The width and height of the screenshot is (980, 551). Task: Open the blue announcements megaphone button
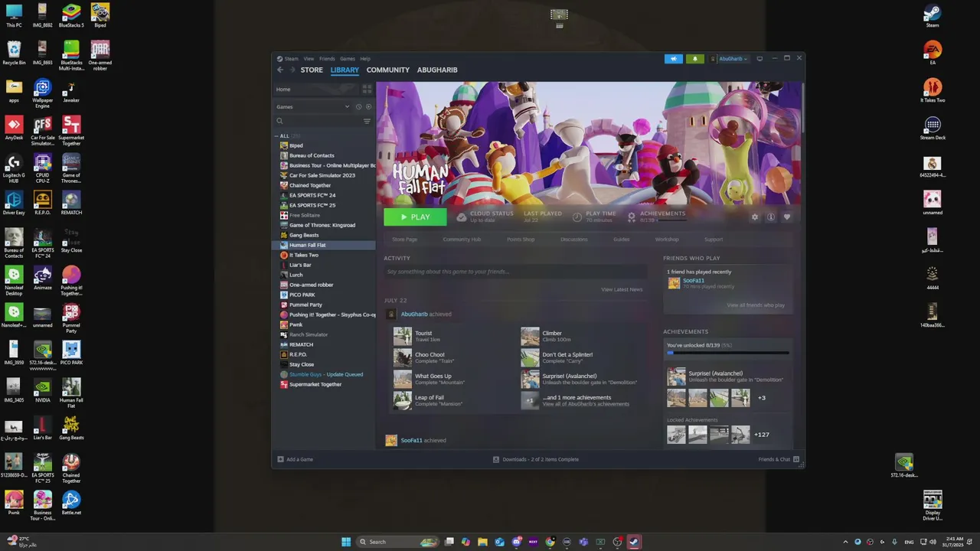tap(674, 59)
